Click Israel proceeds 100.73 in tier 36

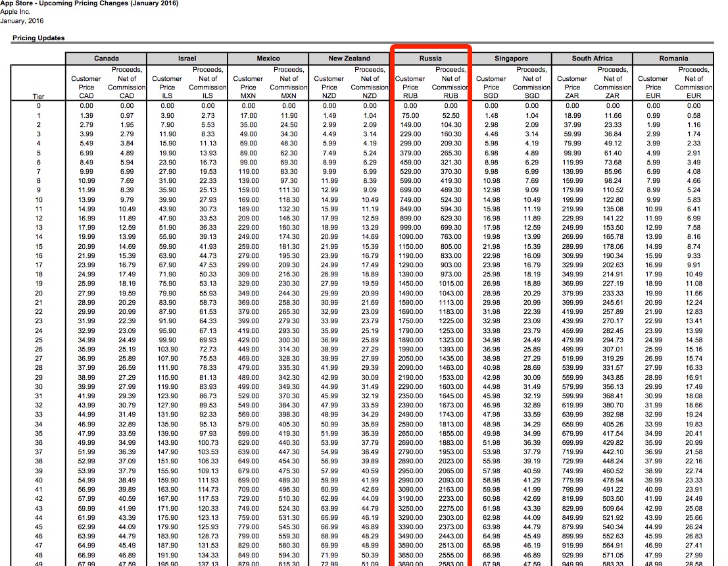coord(208,443)
